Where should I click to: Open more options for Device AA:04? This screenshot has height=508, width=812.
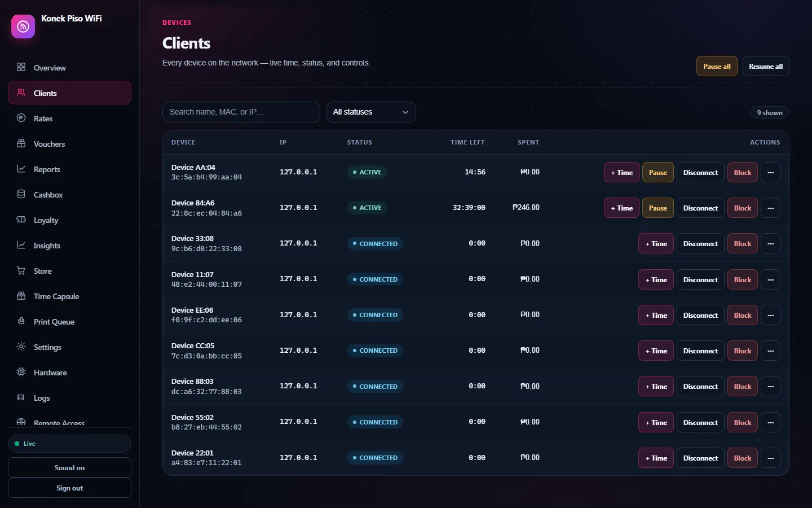770,172
